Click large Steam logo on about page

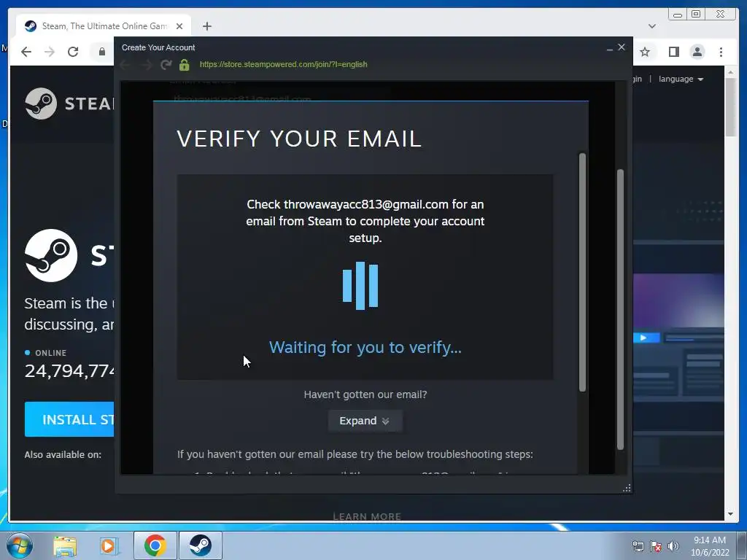[x=51, y=255]
